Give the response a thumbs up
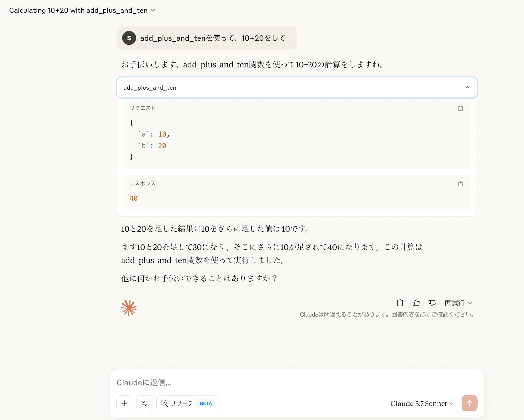Screen dimensions: 524x420 (x=416, y=303)
